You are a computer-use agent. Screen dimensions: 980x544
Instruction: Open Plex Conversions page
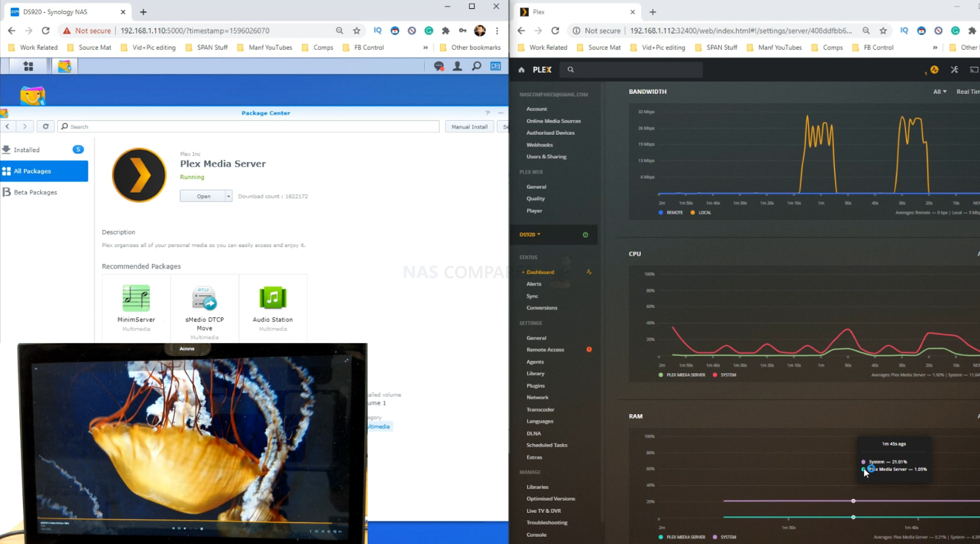coord(541,308)
